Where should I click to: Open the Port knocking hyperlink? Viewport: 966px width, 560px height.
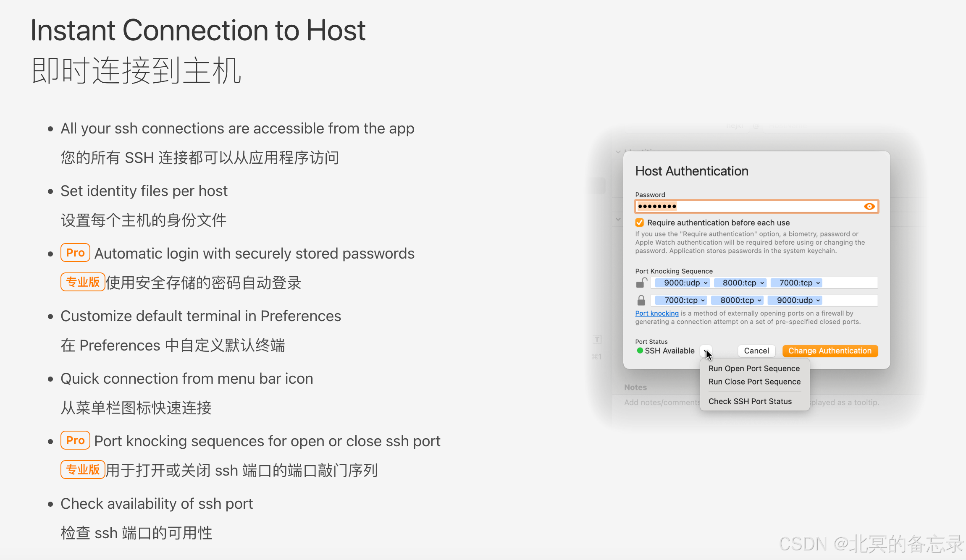pyautogui.click(x=656, y=313)
